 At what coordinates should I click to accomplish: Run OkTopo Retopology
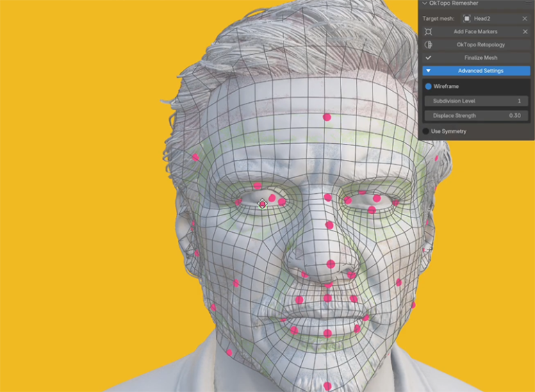tap(480, 45)
